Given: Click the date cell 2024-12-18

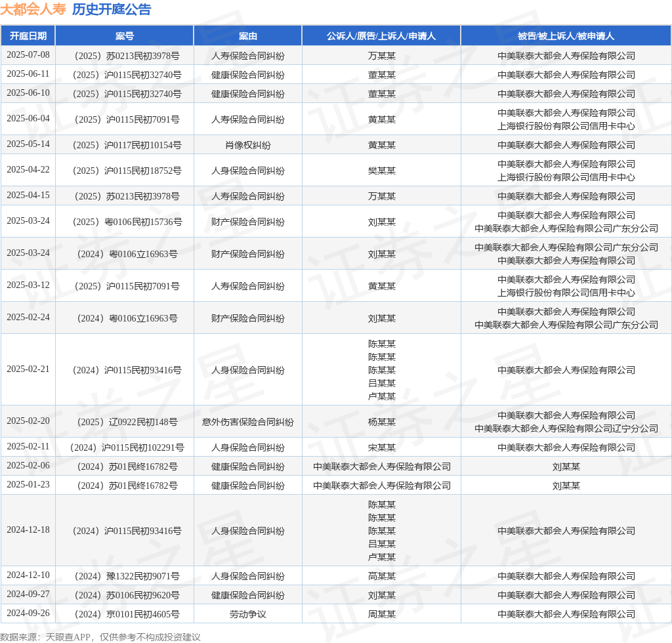Looking at the screenshot, I should point(28,530).
